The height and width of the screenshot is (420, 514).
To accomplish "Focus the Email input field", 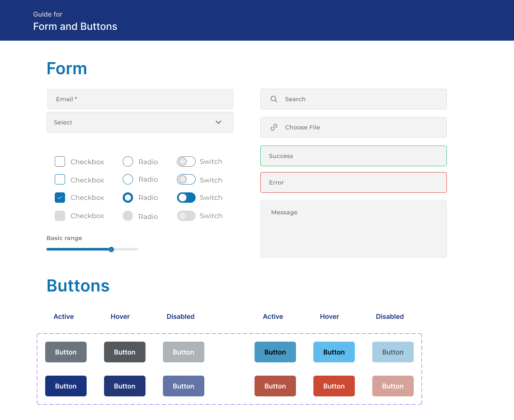I will (140, 99).
